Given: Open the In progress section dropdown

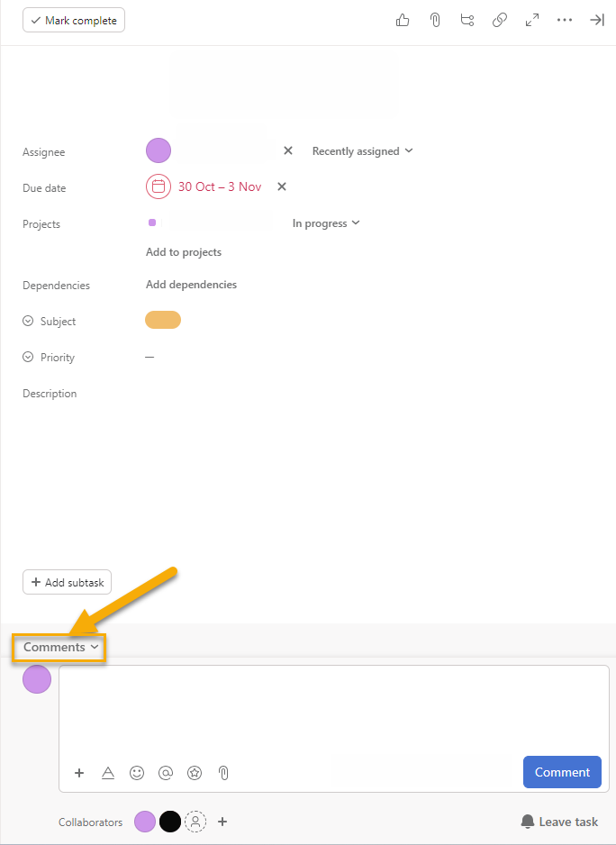Looking at the screenshot, I should coord(326,223).
